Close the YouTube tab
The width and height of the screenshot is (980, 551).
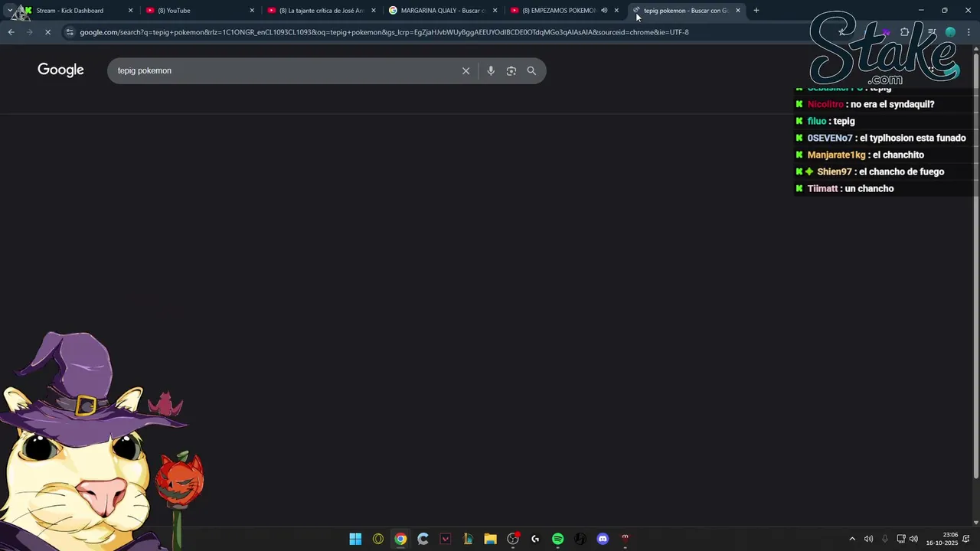(252, 11)
